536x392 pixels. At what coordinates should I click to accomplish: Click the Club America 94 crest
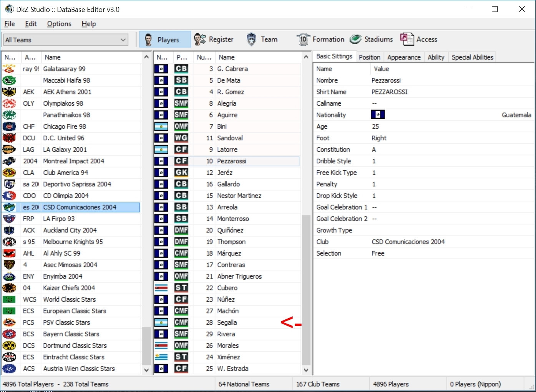click(9, 173)
